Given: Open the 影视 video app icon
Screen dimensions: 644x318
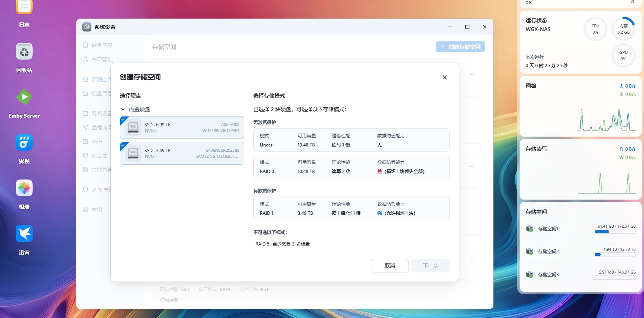Looking at the screenshot, I should [24, 142].
